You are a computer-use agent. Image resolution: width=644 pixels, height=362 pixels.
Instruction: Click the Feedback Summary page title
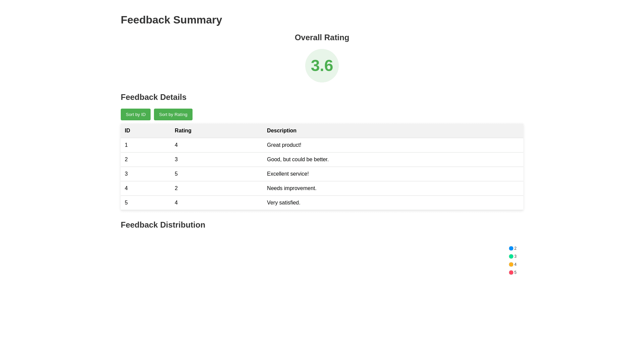tap(171, 20)
